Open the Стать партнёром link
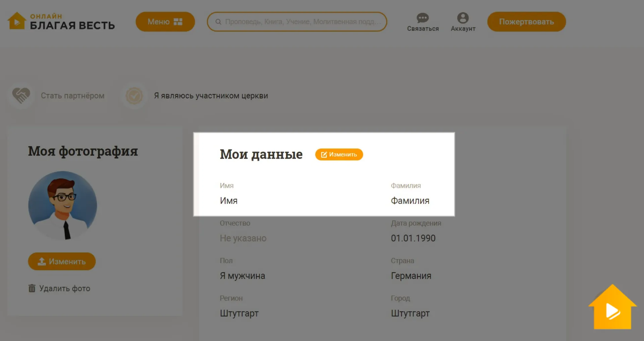Viewport: 644px width, 341px height. tap(72, 96)
